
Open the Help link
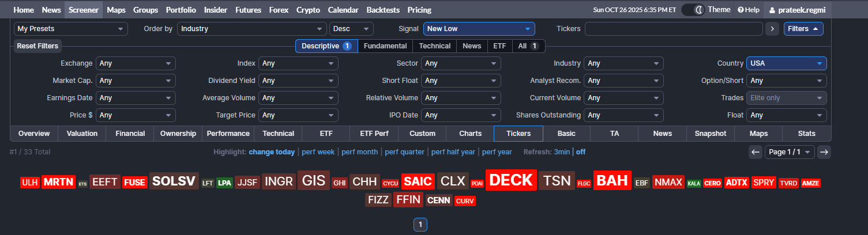(748, 10)
